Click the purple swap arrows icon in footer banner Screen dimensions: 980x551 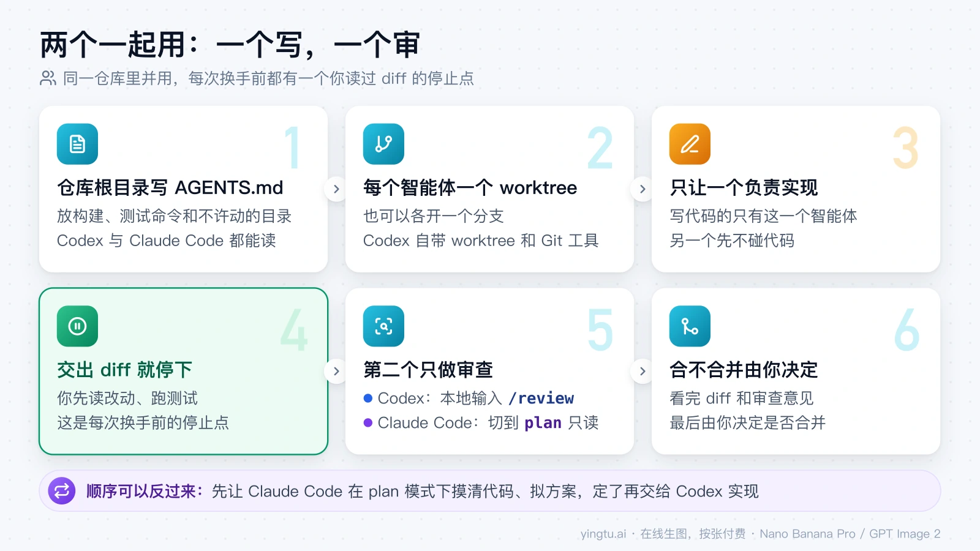pos(62,491)
